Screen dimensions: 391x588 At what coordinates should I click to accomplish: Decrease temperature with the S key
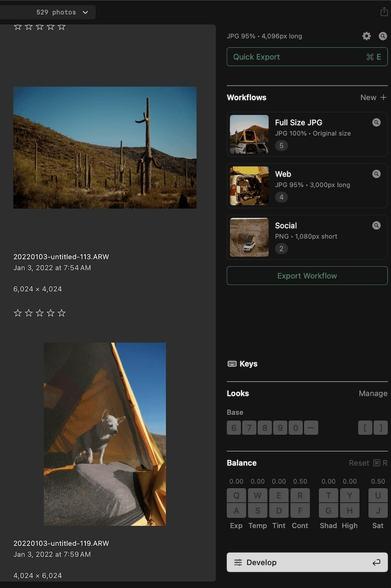[x=258, y=510]
